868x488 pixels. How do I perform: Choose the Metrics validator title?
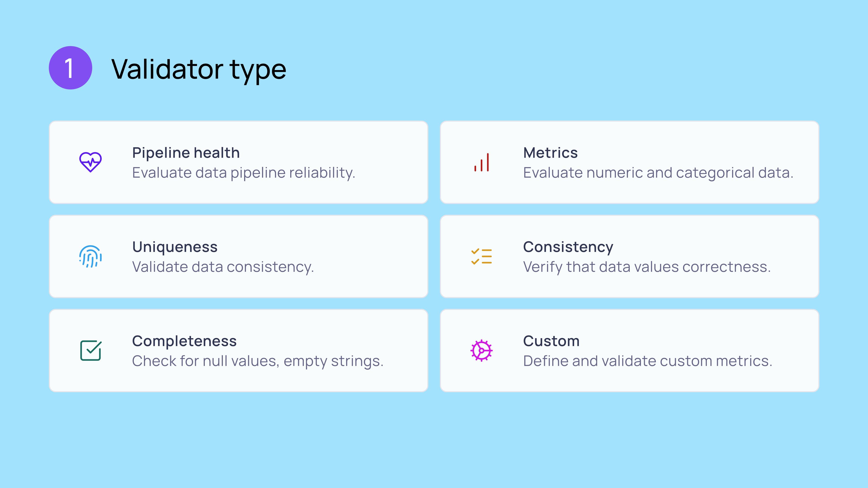pos(550,152)
